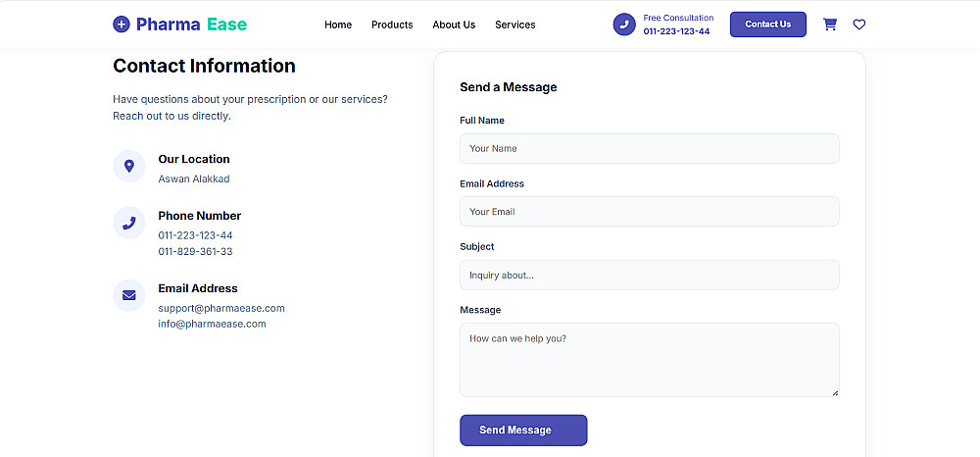The image size is (980, 457).
Task: Open the wishlist heart icon
Action: [859, 25]
